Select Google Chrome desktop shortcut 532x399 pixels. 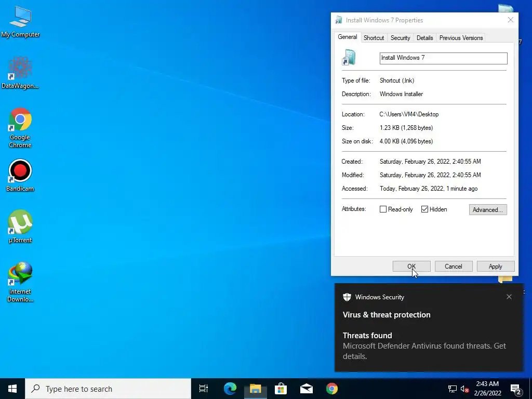click(20, 128)
